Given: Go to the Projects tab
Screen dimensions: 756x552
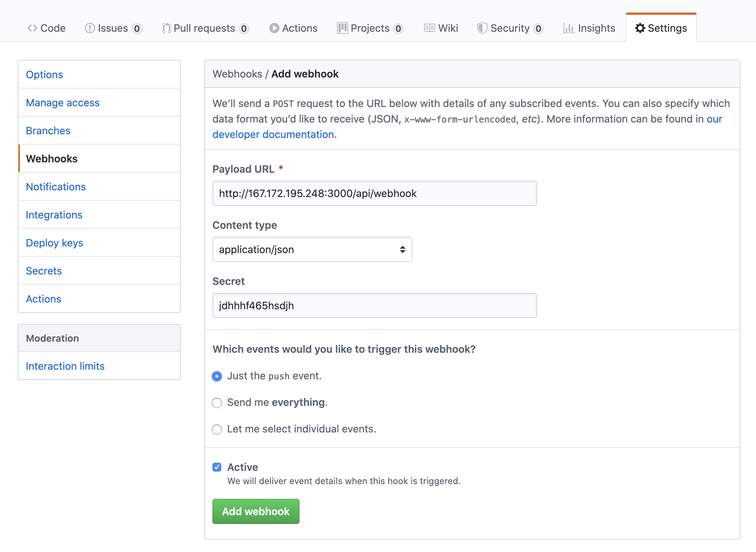Looking at the screenshot, I should tap(371, 28).
